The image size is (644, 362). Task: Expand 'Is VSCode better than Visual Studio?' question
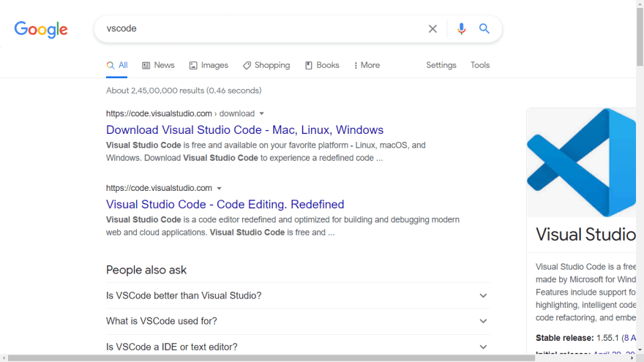298,295
